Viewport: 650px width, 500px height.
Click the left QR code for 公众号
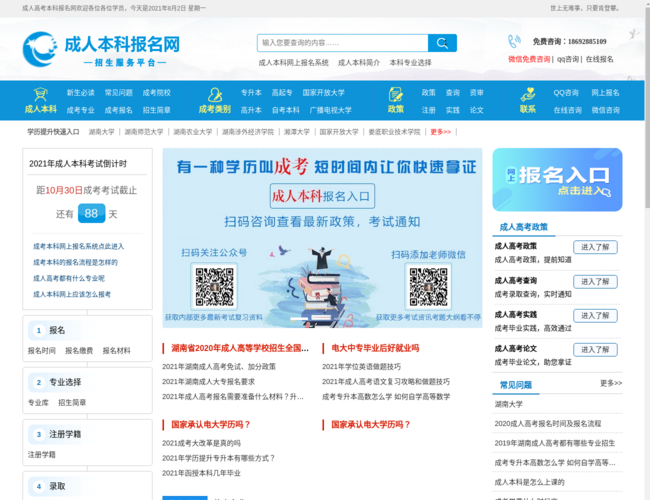click(214, 286)
